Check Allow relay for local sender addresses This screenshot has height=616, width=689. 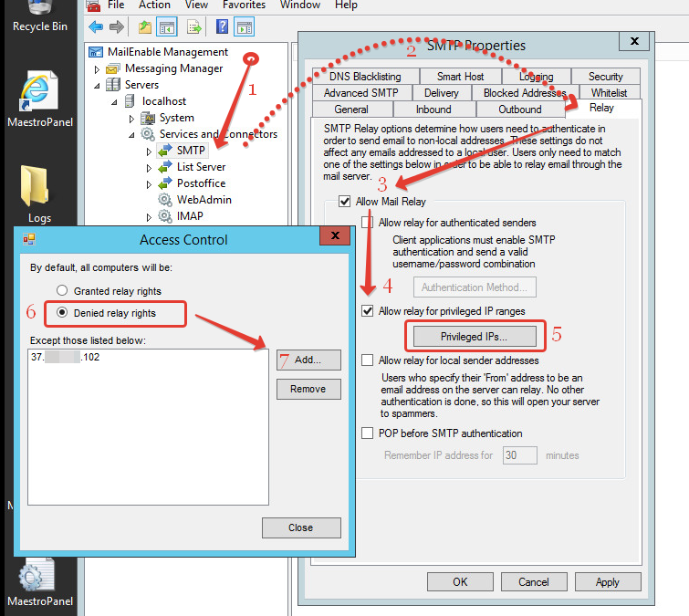click(x=368, y=360)
